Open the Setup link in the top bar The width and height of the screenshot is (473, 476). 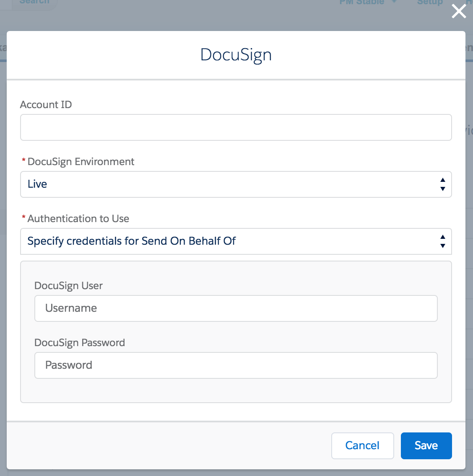click(x=429, y=3)
